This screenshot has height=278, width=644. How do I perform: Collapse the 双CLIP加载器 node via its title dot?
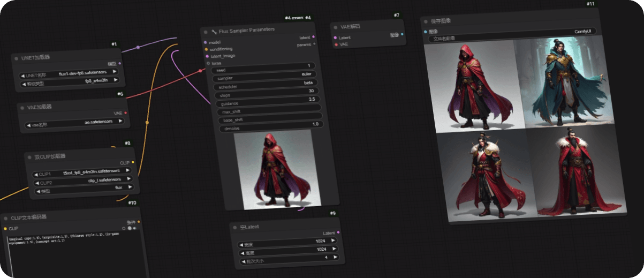(30, 157)
